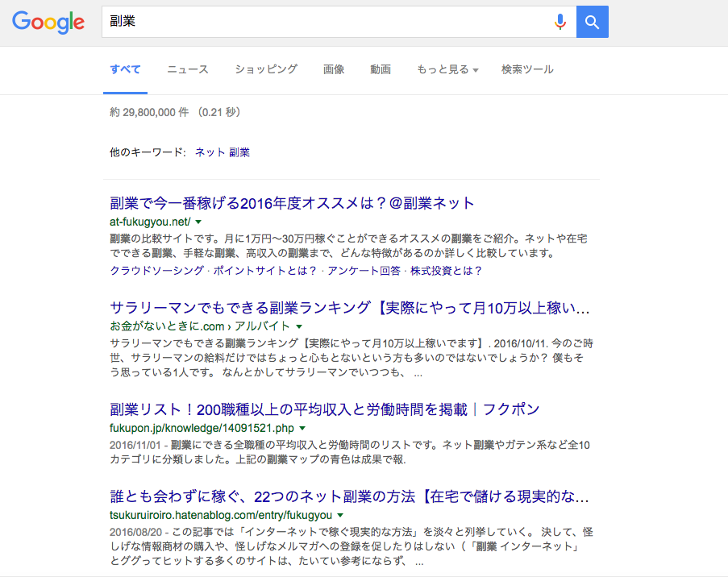728x577 pixels.
Task: Expand dropdown arrow next to お金がないときに.com › アルバイト
Action: click(x=299, y=326)
